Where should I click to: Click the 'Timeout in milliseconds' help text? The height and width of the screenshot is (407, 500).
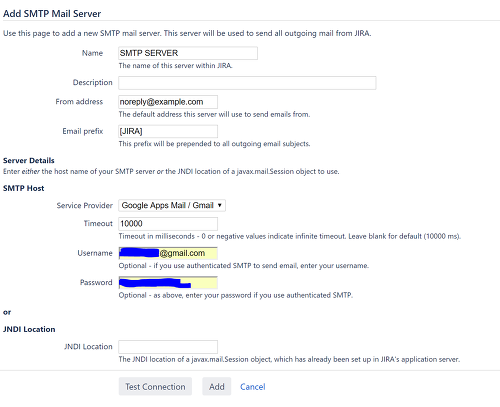pyautogui.click(x=290, y=236)
